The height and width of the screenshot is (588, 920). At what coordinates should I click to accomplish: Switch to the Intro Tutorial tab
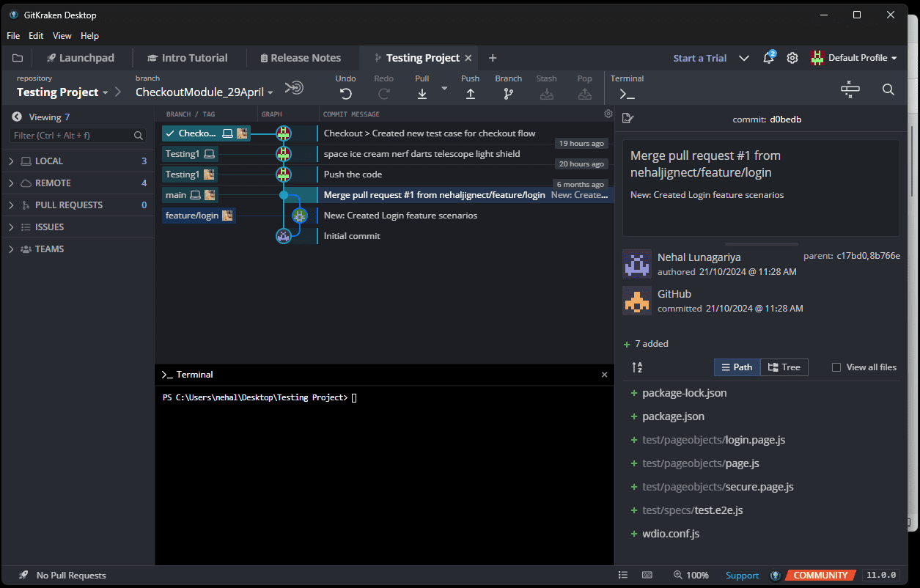[188, 58]
